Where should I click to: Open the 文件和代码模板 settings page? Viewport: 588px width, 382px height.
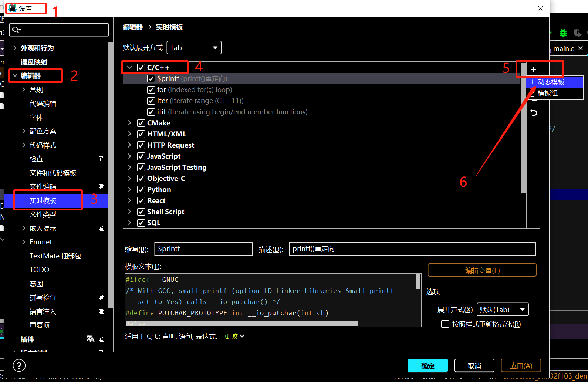coord(53,173)
